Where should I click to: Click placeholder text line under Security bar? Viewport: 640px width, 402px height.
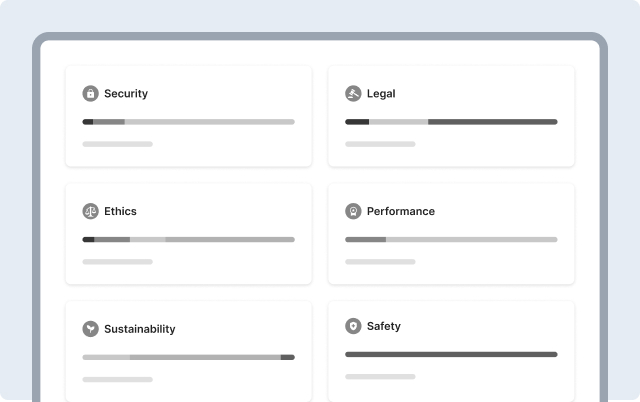[x=118, y=144]
